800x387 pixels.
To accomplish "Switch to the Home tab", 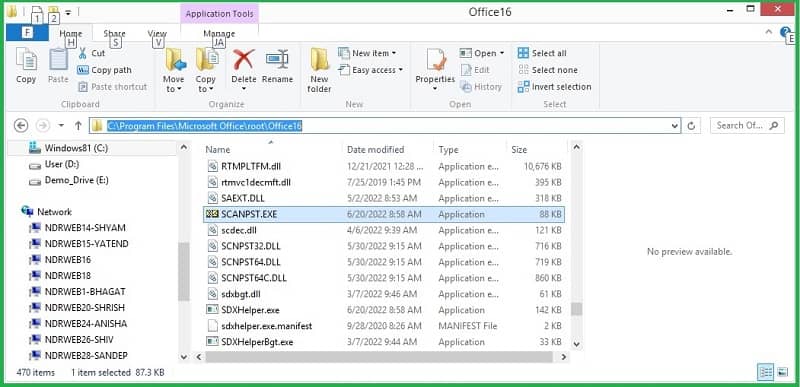I will (x=70, y=34).
